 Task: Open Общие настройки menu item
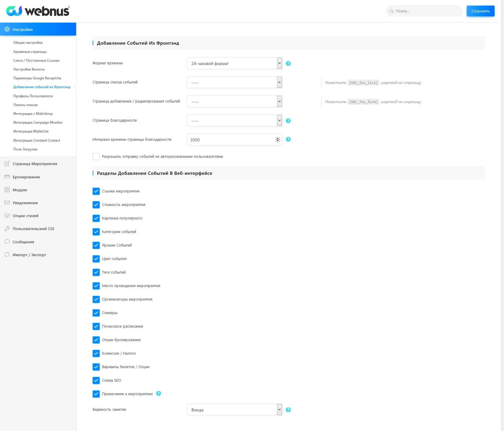[x=28, y=43]
